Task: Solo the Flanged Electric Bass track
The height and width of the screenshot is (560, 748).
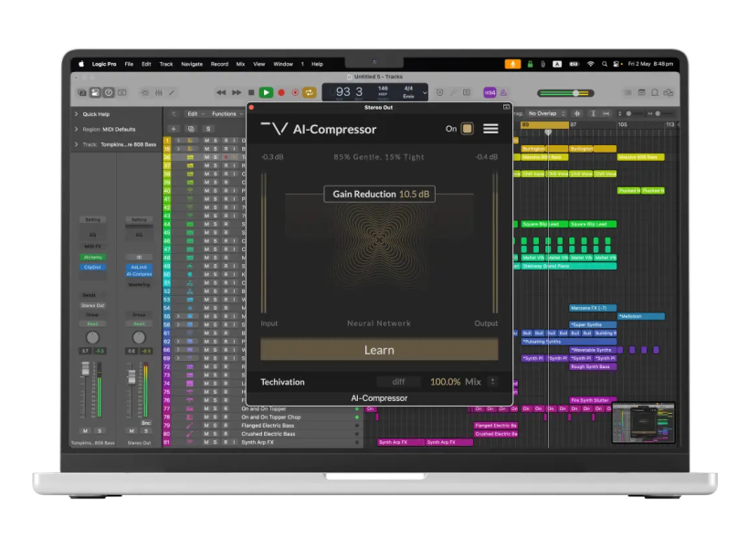Action: point(216,426)
